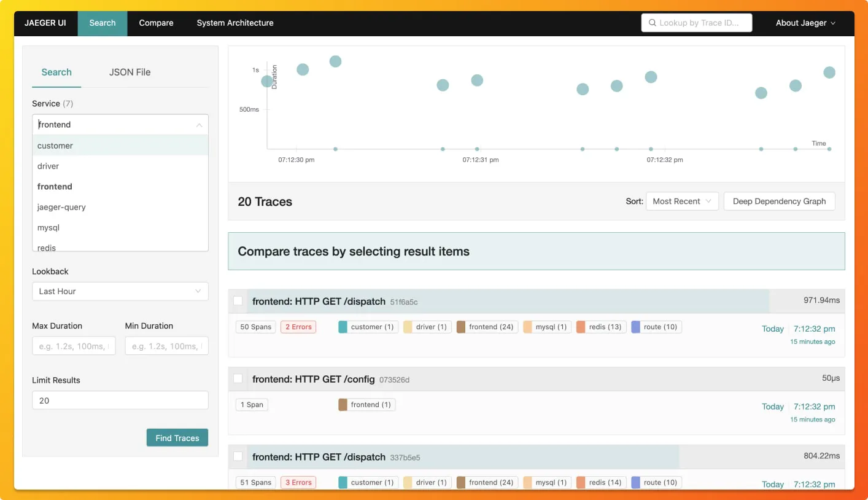The height and width of the screenshot is (500, 868).
Task: Click the 15 minutes ago label of trace 073526d
Action: (813, 420)
